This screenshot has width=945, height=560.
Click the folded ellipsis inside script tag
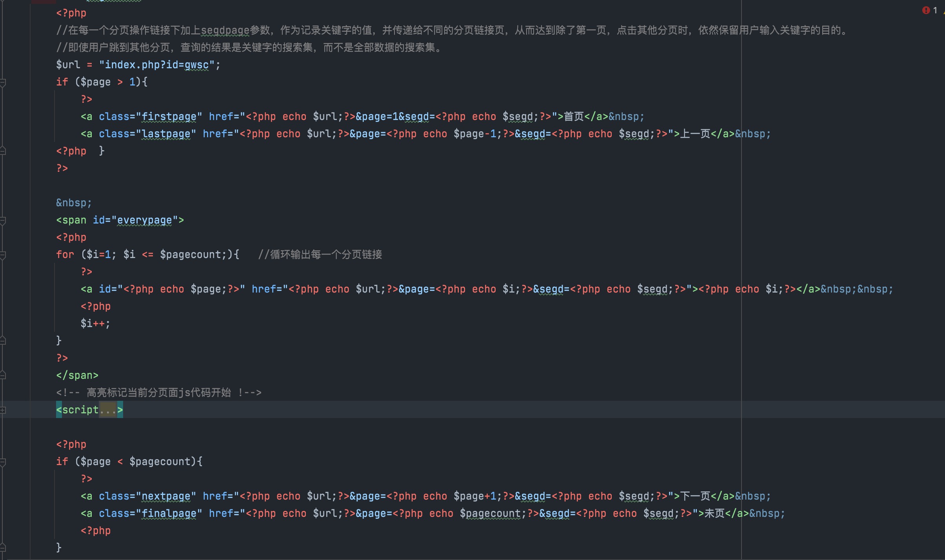(108, 410)
